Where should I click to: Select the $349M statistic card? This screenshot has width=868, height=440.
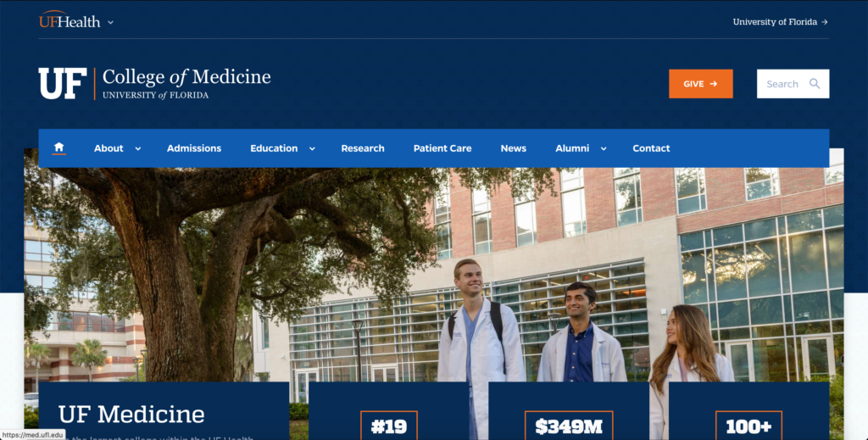coord(569,410)
